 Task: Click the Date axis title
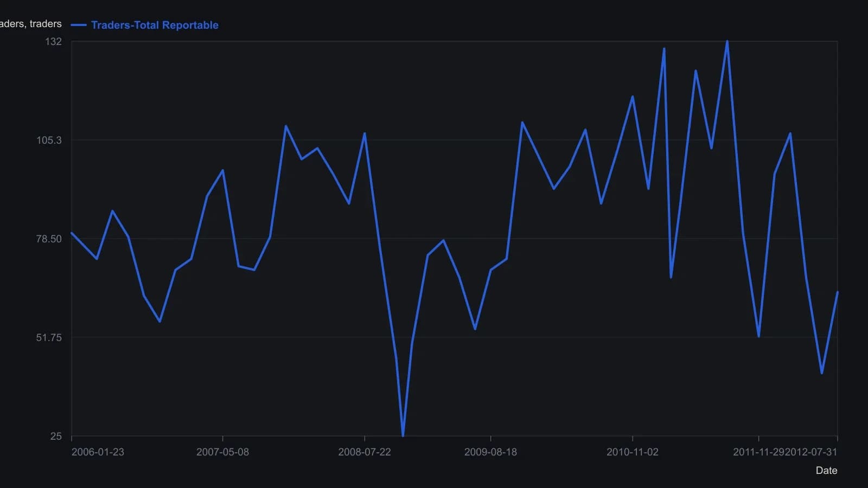click(826, 471)
